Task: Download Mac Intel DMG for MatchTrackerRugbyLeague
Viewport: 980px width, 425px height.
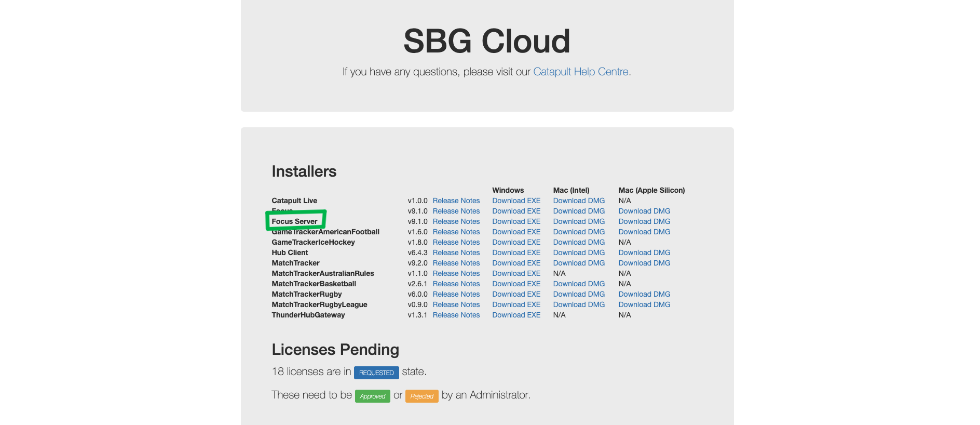Action: point(579,304)
